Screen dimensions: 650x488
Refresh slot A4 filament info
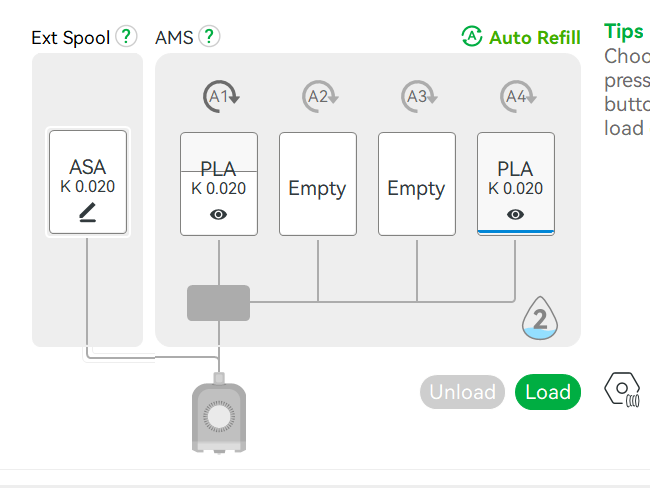click(518, 97)
